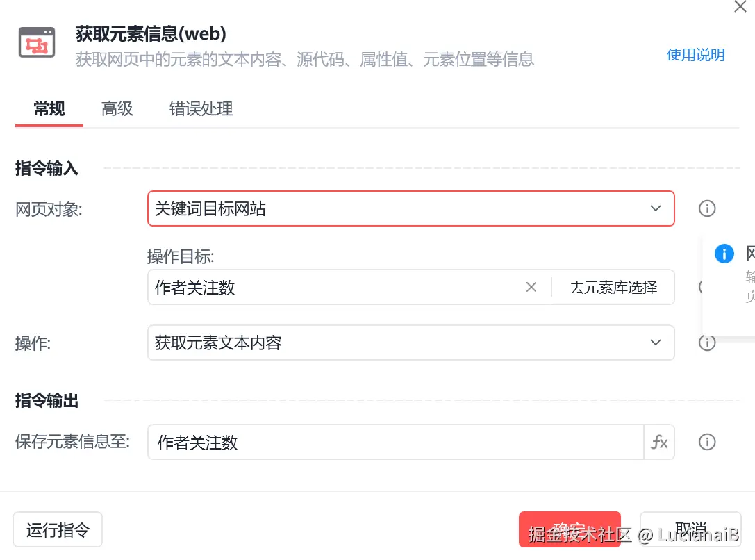
Task: Click the 去元素库选择 button
Action: pos(613,287)
